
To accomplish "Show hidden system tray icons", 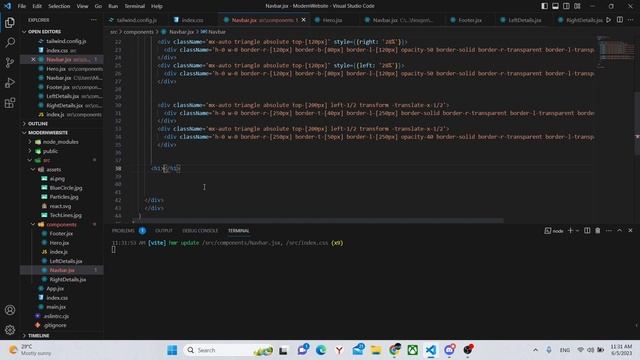I will pyautogui.click(x=535, y=350).
